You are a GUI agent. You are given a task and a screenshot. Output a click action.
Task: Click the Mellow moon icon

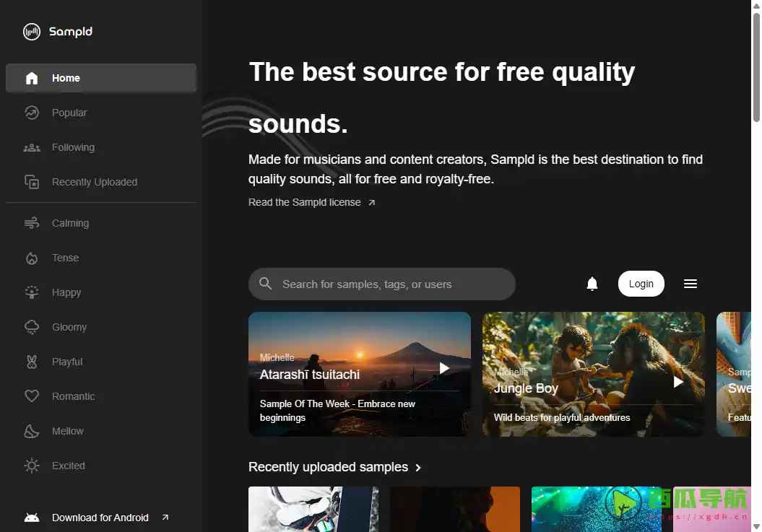[x=32, y=431]
